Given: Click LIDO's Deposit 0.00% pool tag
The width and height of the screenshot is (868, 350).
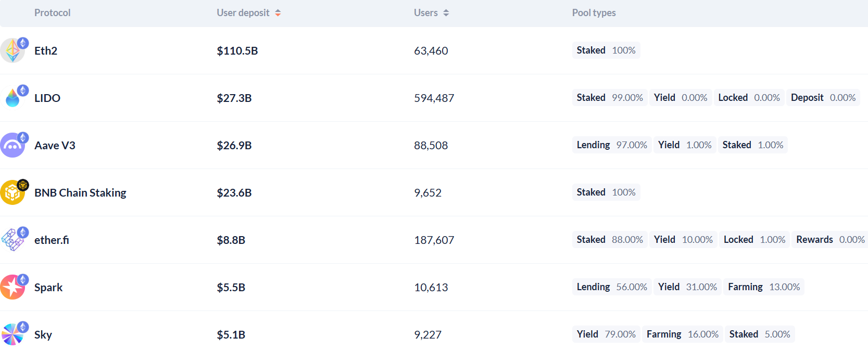Looking at the screenshot, I should tap(823, 98).
